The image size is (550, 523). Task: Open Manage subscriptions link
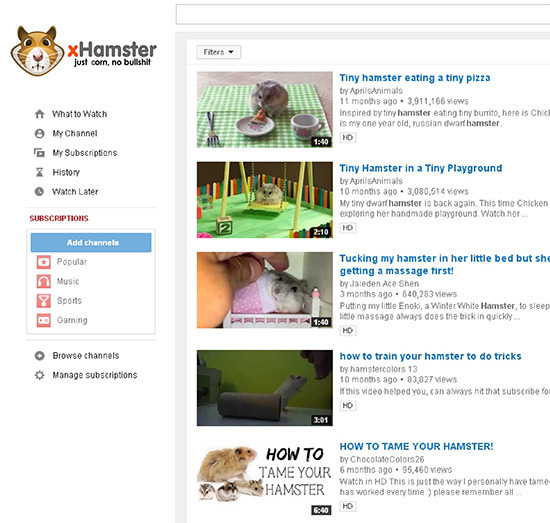click(x=95, y=375)
